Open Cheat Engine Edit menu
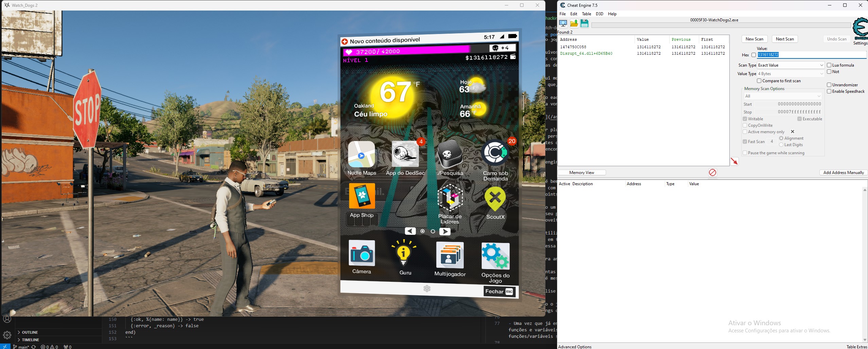The width and height of the screenshot is (868, 349). click(x=574, y=14)
